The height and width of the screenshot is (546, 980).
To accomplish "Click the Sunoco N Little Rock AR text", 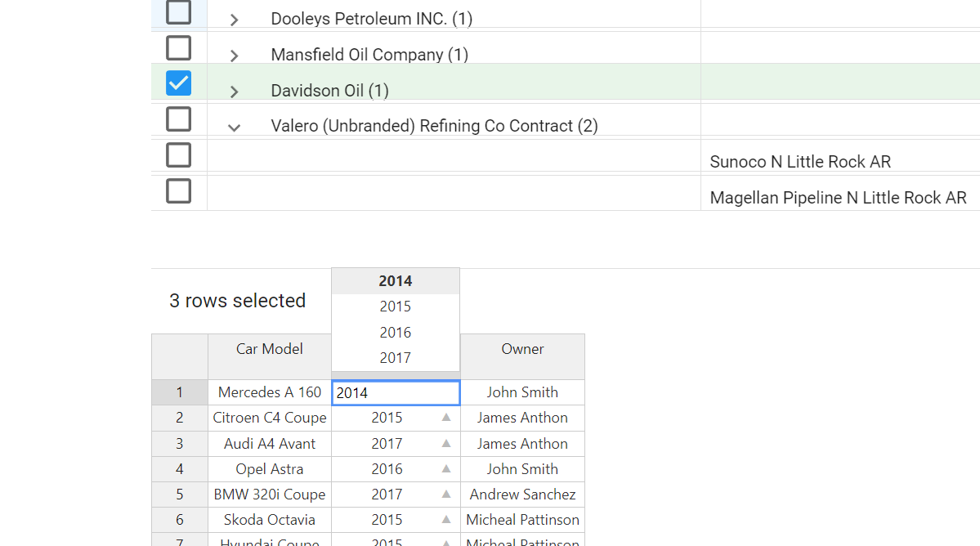I will click(800, 162).
